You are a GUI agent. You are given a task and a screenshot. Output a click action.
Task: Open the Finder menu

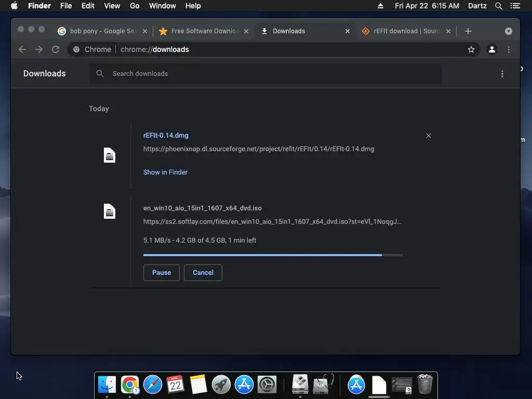tap(39, 6)
